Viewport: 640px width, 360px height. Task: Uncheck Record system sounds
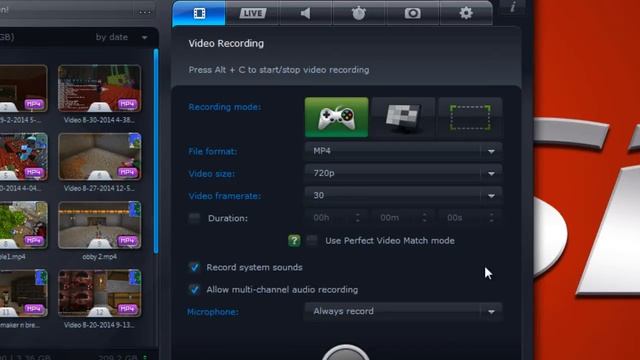194,267
